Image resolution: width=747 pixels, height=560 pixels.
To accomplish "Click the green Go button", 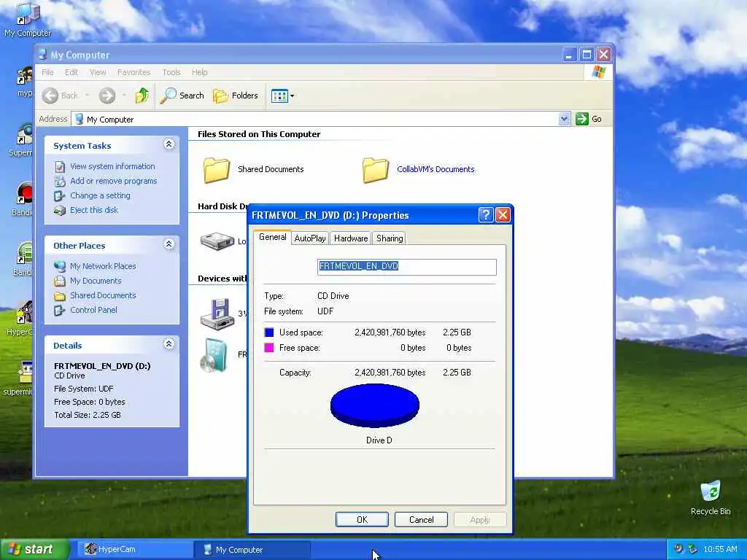I will point(589,119).
